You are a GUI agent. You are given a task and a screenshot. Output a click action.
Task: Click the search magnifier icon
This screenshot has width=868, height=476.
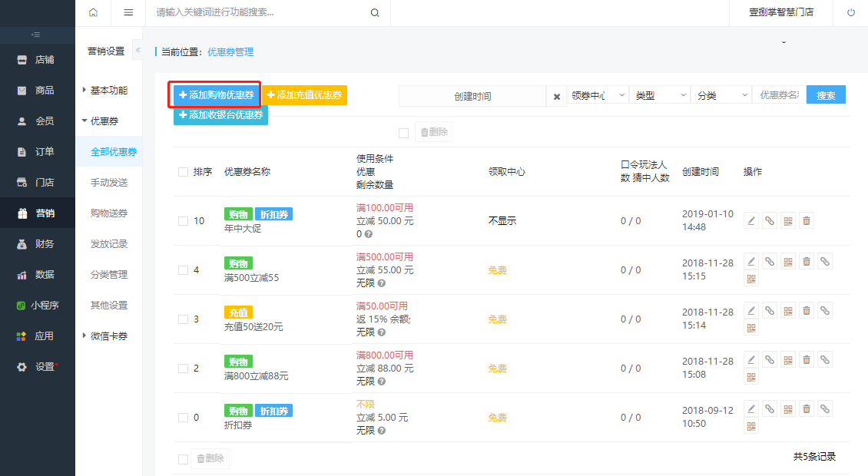point(375,13)
